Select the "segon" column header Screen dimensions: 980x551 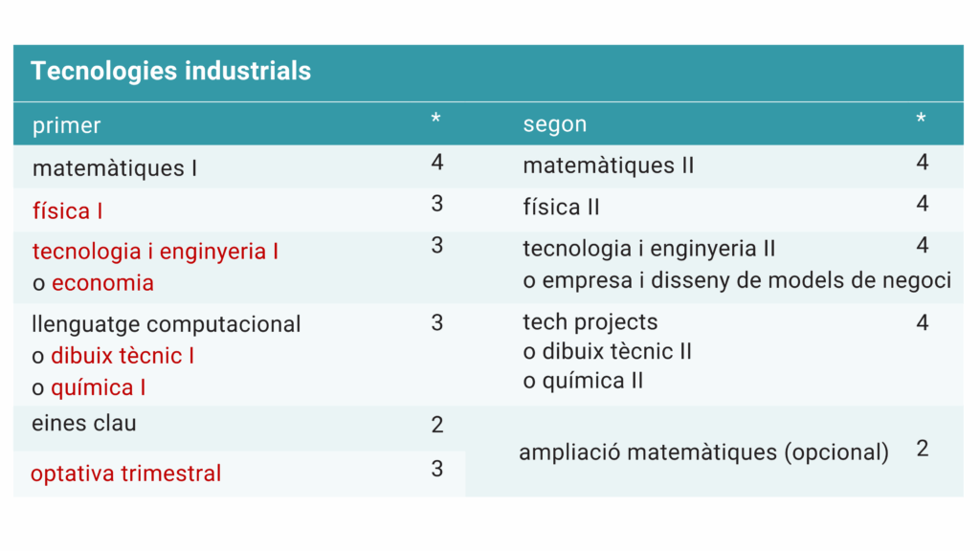pos(555,124)
